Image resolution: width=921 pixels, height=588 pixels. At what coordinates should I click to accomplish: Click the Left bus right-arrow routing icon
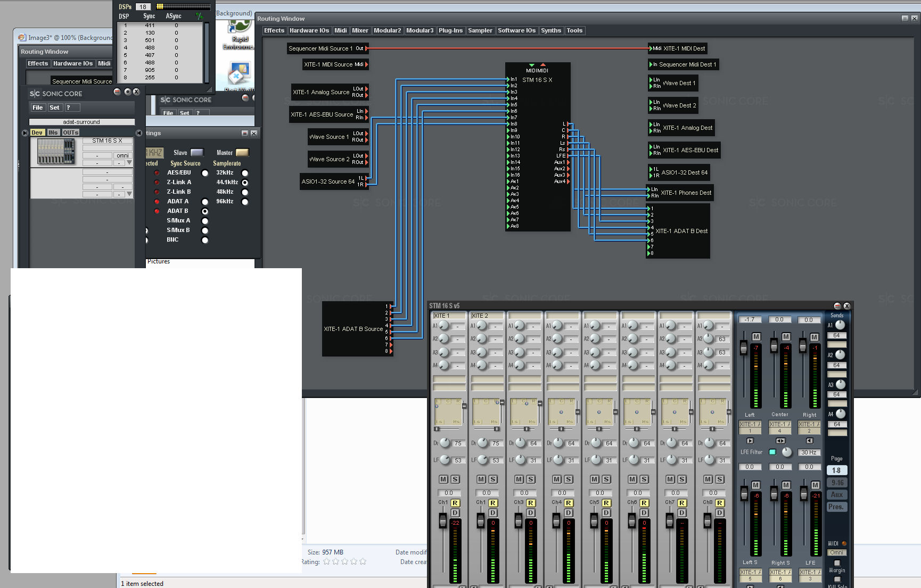point(750,441)
